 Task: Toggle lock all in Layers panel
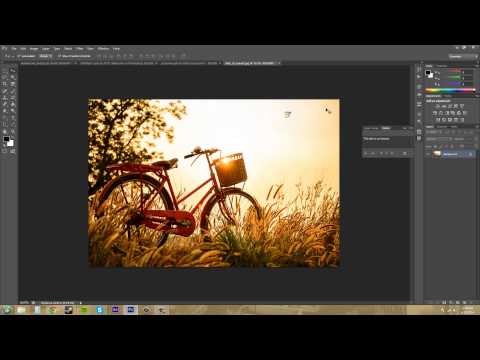click(x=453, y=146)
